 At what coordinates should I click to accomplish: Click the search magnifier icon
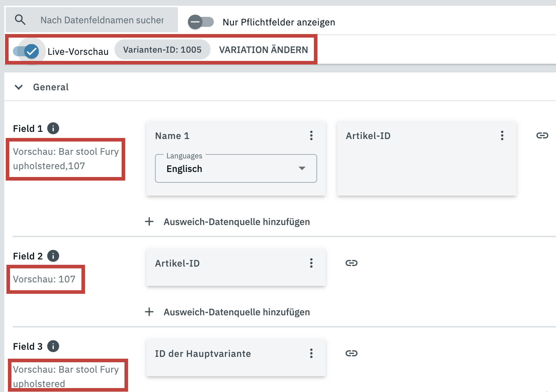(x=20, y=20)
